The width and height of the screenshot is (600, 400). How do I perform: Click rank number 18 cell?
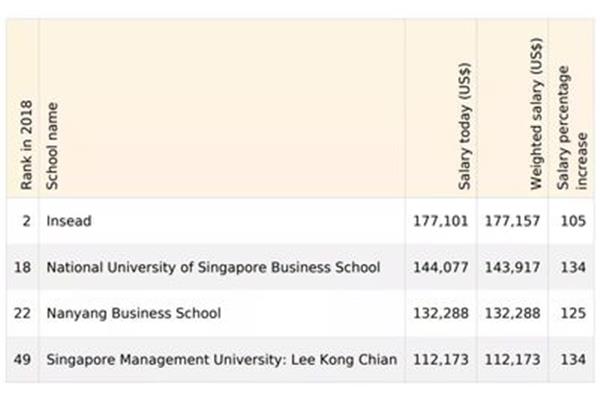point(22,267)
